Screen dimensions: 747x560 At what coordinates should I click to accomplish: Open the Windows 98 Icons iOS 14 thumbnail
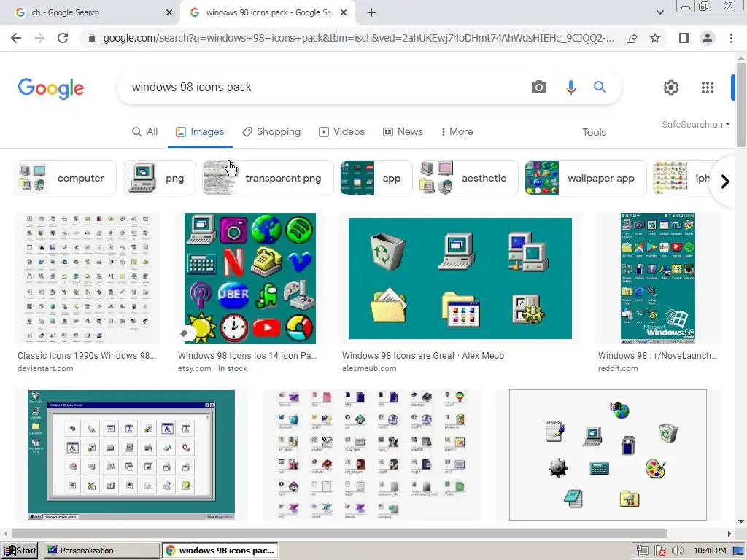[250, 278]
